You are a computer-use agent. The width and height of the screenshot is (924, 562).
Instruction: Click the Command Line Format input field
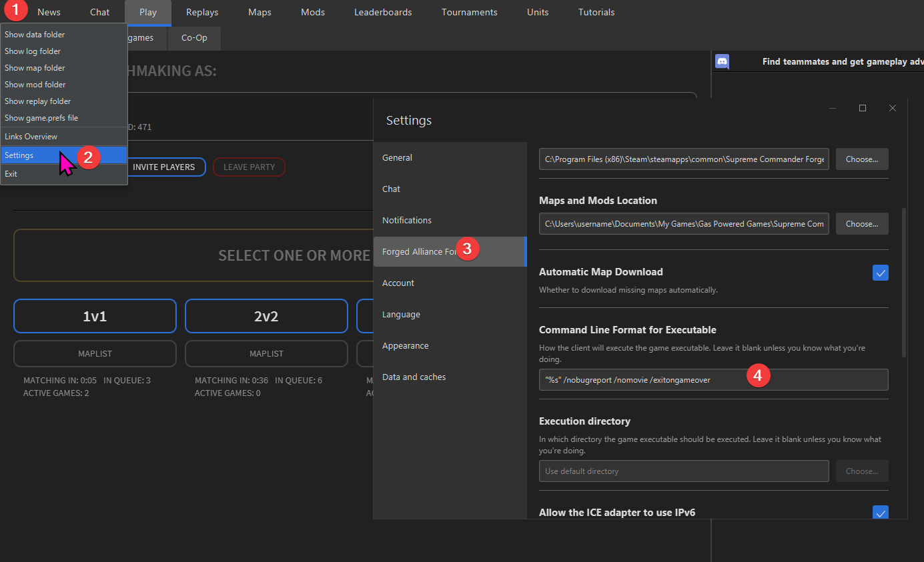pyautogui.click(x=713, y=380)
